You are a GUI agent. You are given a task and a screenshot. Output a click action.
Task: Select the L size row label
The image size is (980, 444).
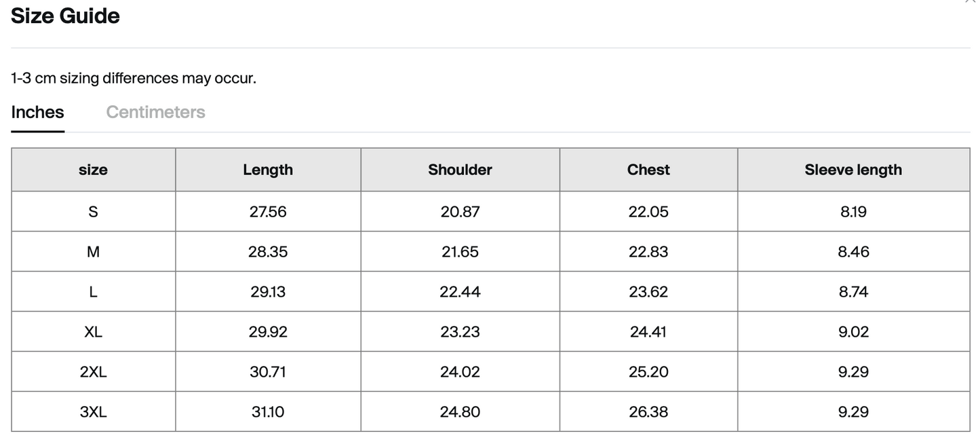point(93,292)
